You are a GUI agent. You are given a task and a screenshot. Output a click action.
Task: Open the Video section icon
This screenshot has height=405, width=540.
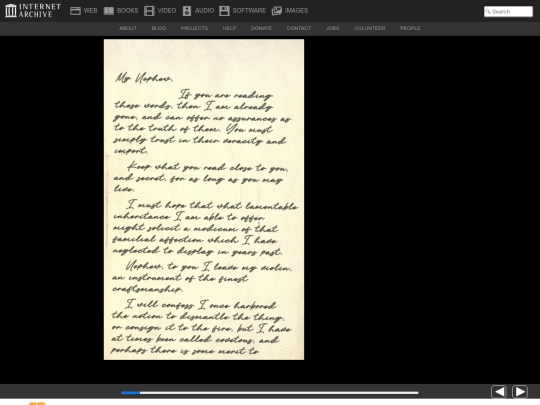pyautogui.click(x=149, y=11)
